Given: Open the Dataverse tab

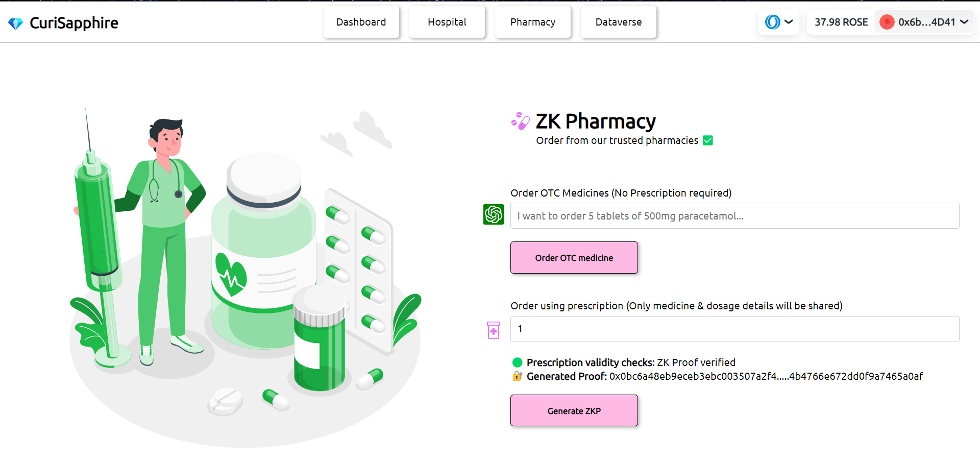Looking at the screenshot, I should (x=618, y=22).
